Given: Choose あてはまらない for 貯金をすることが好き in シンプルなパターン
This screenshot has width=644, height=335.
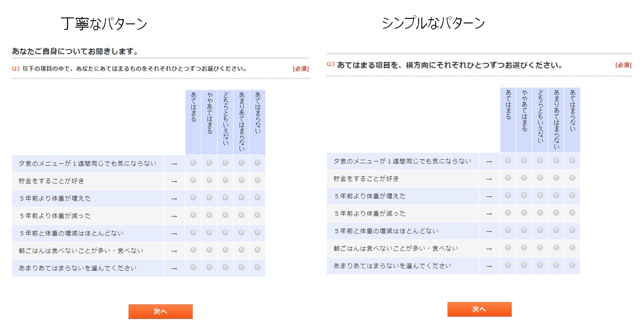Looking at the screenshot, I should click(572, 178).
